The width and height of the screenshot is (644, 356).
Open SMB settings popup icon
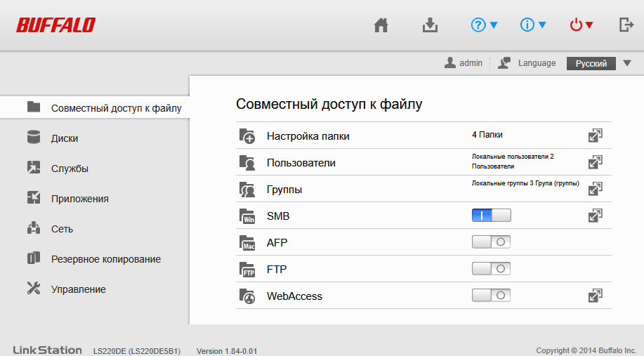[595, 216]
